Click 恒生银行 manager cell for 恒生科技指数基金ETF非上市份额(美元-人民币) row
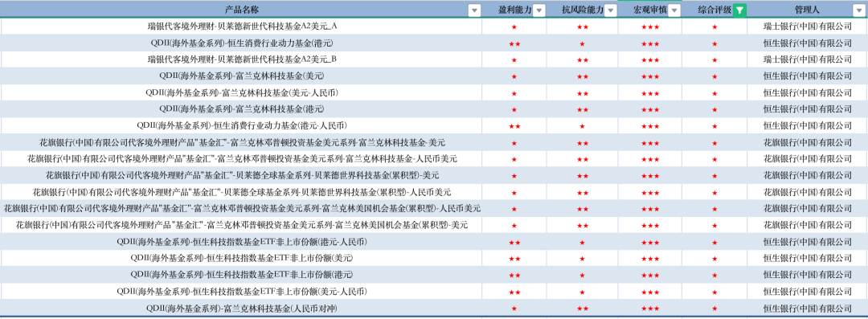This screenshot has height=319, width=868. pyautogui.click(x=807, y=292)
